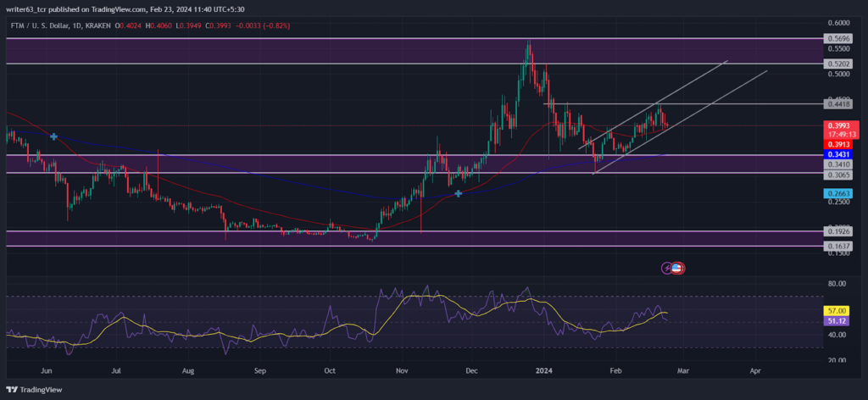Viewport: 868px width, 400px height.
Task: Click the 0.5696 price level label
Action: 837,39
